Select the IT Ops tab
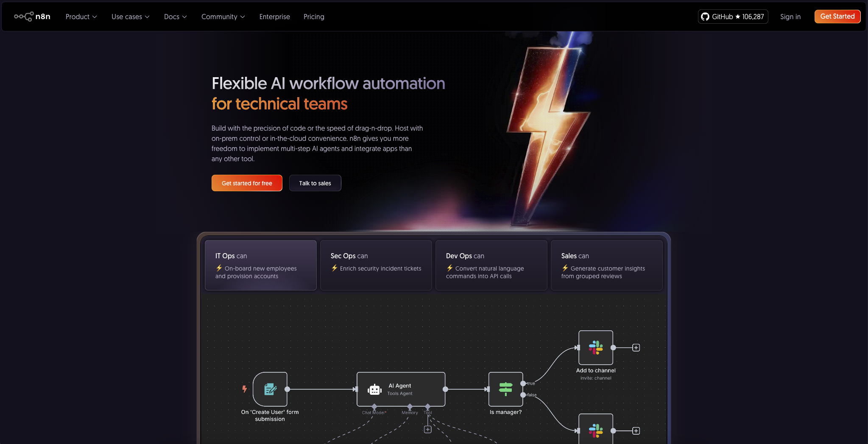This screenshot has width=868, height=444. click(261, 265)
